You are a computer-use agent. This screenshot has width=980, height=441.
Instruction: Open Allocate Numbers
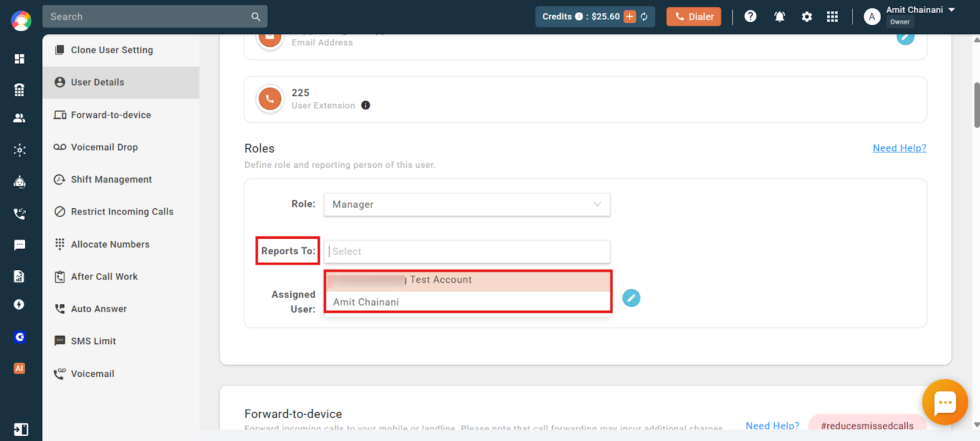(121, 244)
